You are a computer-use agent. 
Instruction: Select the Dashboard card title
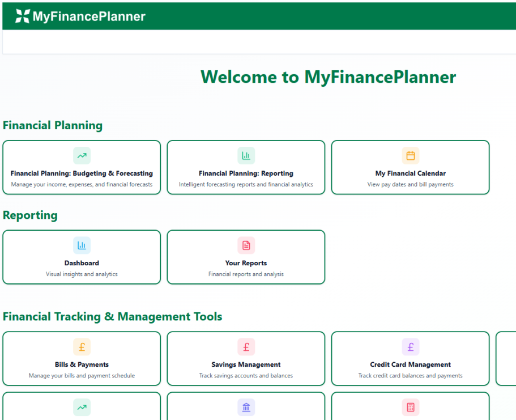pyautogui.click(x=82, y=263)
